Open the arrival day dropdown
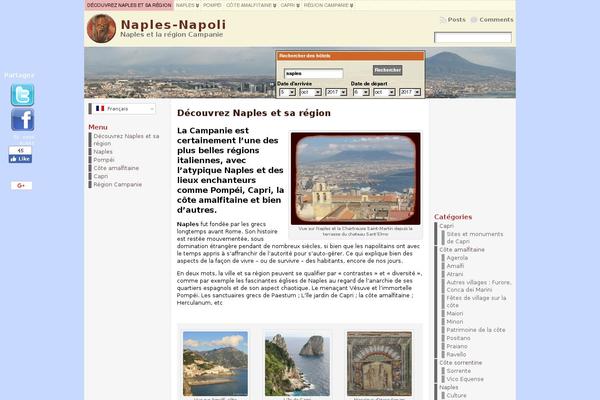The width and height of the screenshot is (600, 400). point(287,92)
